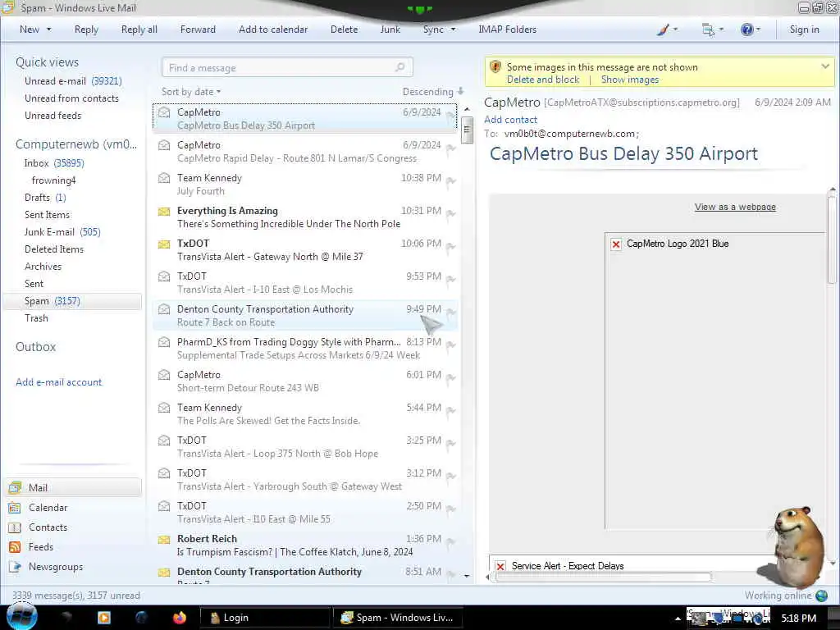This screenshot has height=630, width=840.
Task: Click the Find a message search field
Action: (287, 67)
